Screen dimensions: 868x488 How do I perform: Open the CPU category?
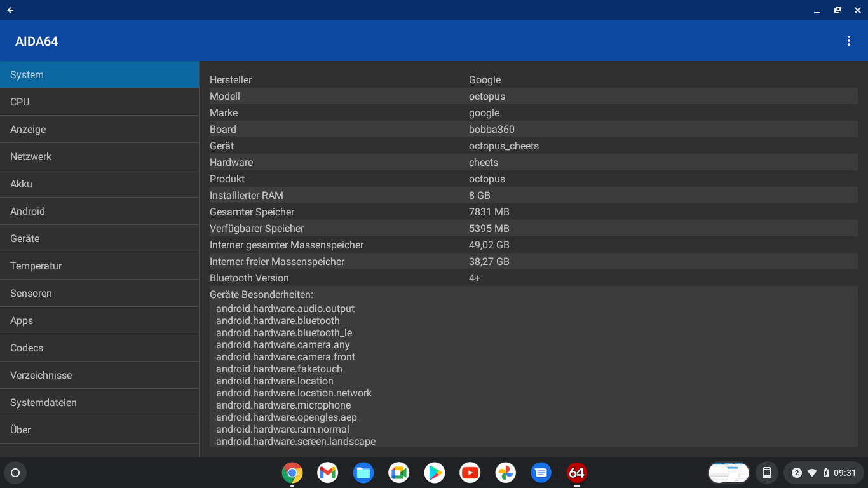[100, 102]
